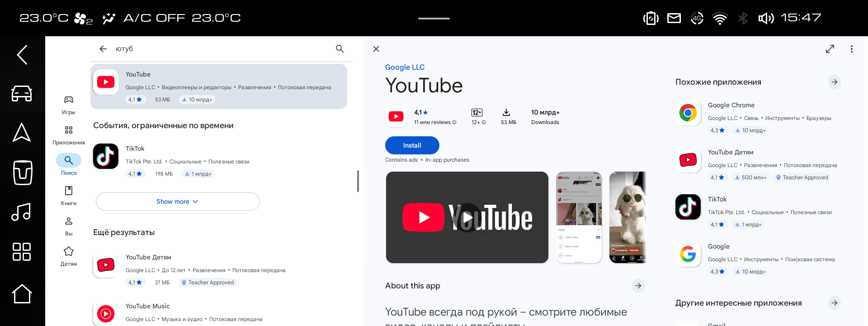Open Google Chrome in similar apps
Image resolution: width=868 pixels, height=326 pixels.
(x=758, y=117)
